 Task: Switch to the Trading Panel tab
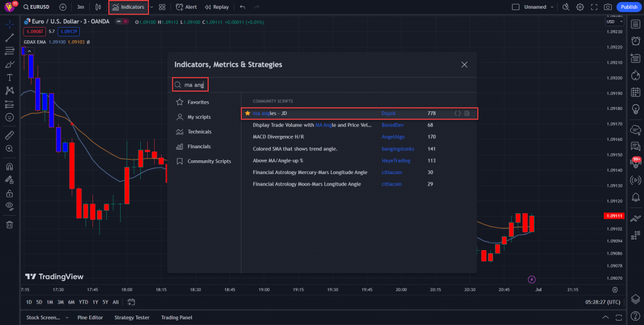point(177,317)
